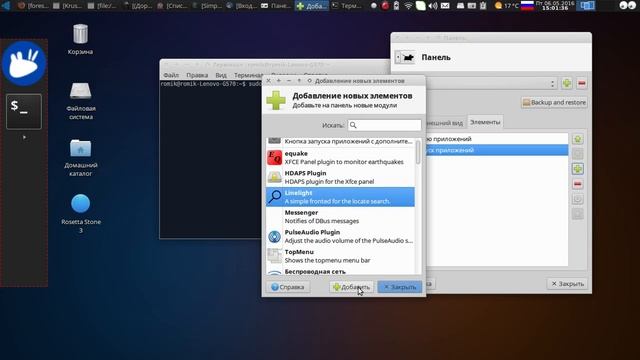Click the 17°C weather indicator
The width and height of the screenshot is (640, 360).
507,6
